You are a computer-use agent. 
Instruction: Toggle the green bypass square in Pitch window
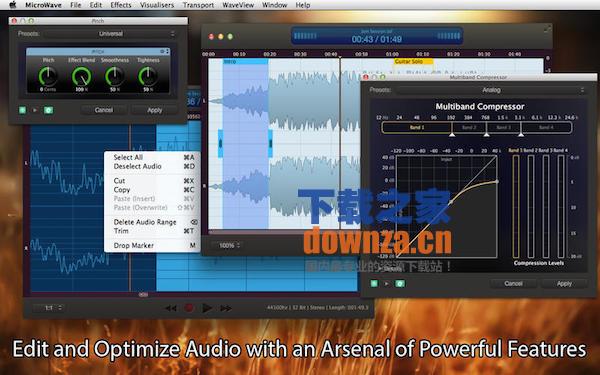pos(23,110)
